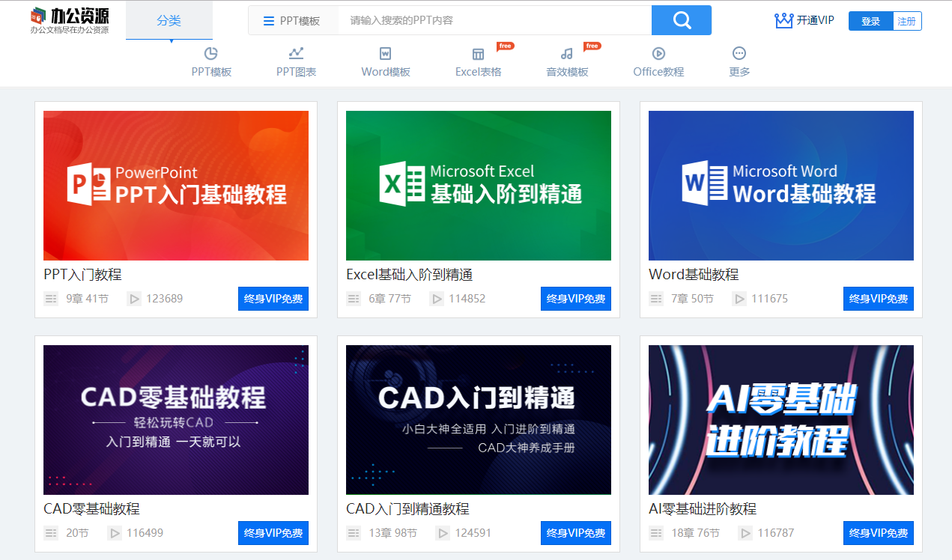Click the blue search magnifier icon
Viewport: 952px width, 560px height.
(680, 19)
